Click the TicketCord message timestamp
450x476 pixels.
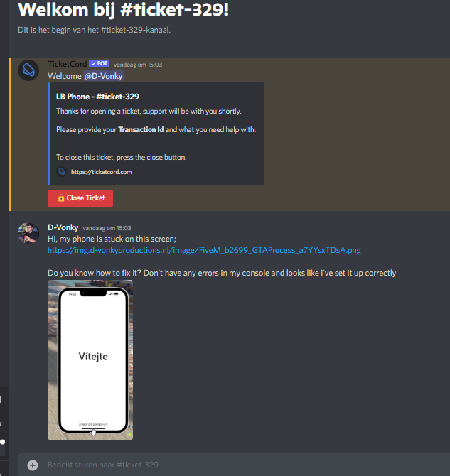coord(138,65)
